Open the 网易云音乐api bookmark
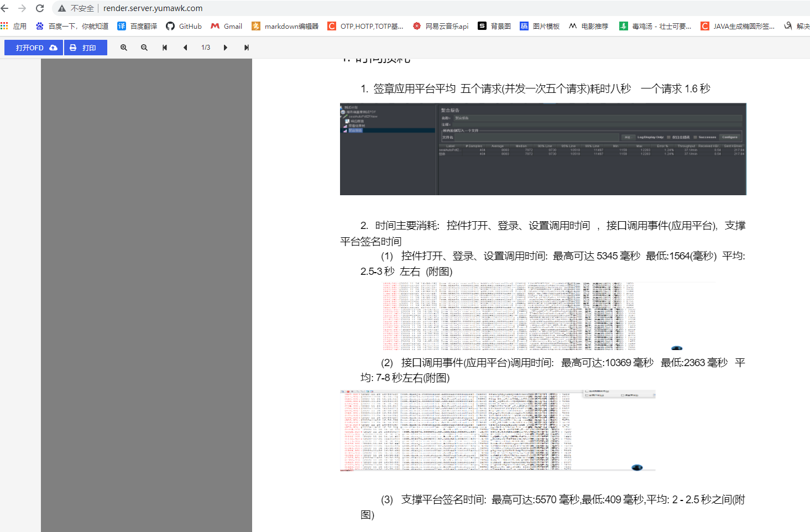The image size is (810, 532). tap(441, 26)
